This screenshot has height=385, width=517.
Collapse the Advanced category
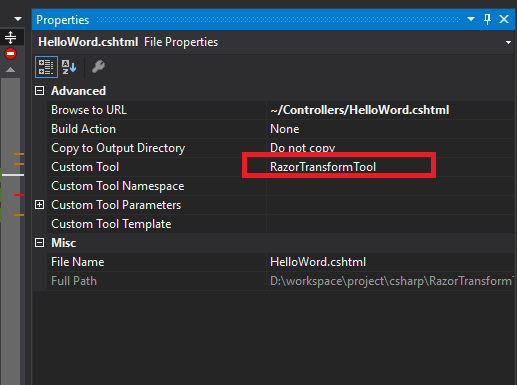40,91
